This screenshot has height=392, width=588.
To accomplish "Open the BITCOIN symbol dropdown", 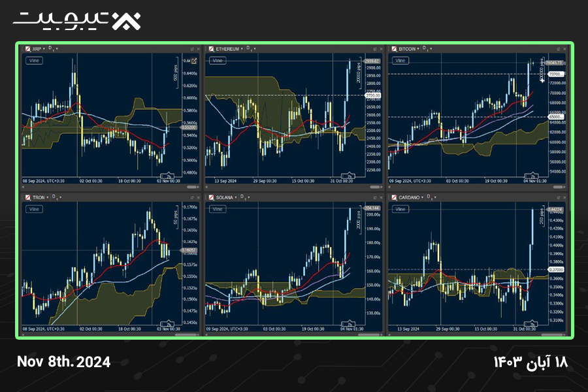I will (x=418, y=49).
